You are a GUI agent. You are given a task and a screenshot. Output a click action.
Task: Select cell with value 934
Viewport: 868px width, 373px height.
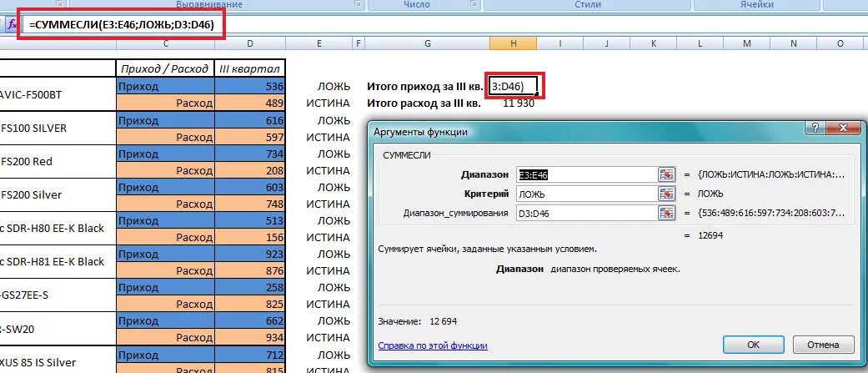click(x=249, y=337)
